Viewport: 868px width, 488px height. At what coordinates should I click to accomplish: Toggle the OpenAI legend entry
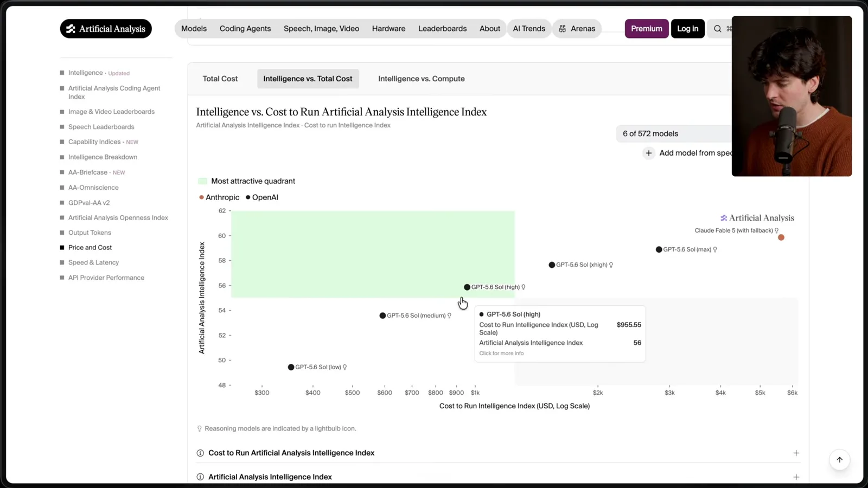coord(262,197)
